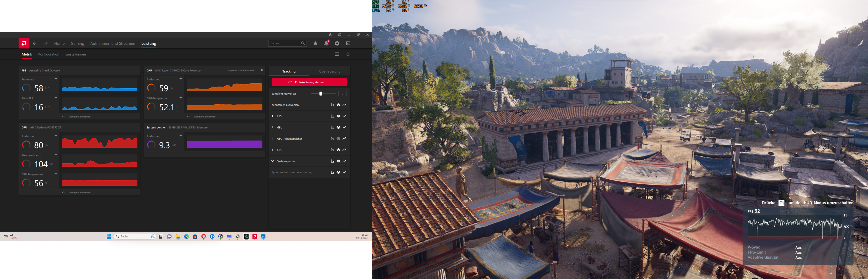This screenshot has height=279, width=868.
Task: Open the bug report icon
Action: (x=330, y=35)
